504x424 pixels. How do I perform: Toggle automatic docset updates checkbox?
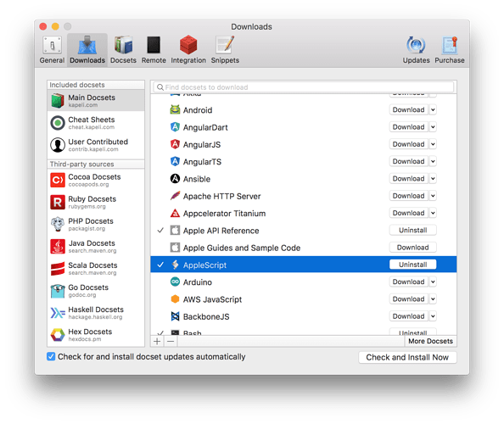coord(51,356)
